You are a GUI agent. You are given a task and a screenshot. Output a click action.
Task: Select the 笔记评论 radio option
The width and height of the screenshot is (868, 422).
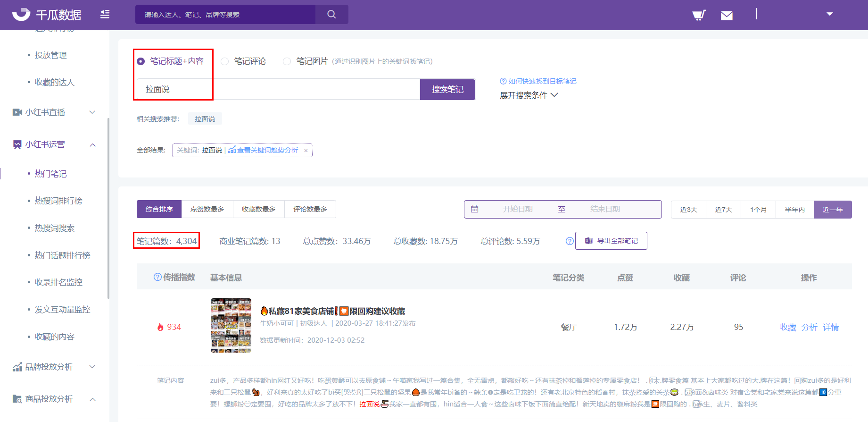point(225,61)
